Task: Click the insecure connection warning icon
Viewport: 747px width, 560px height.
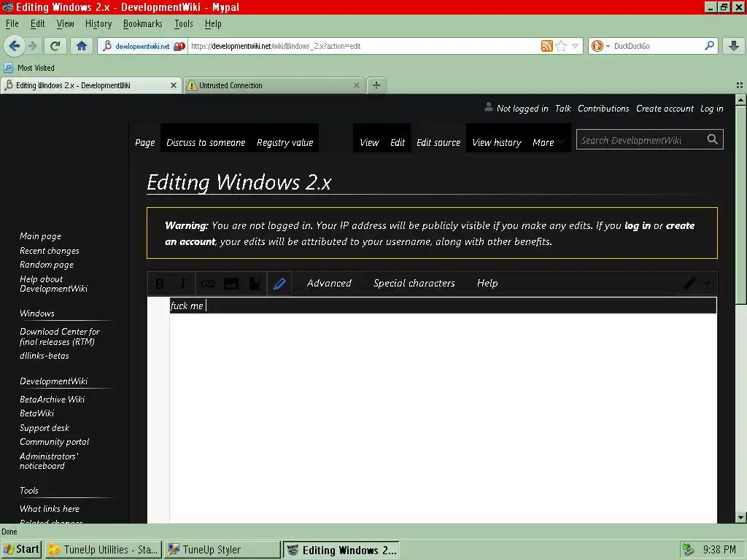Action: click(x=179, y=46)
